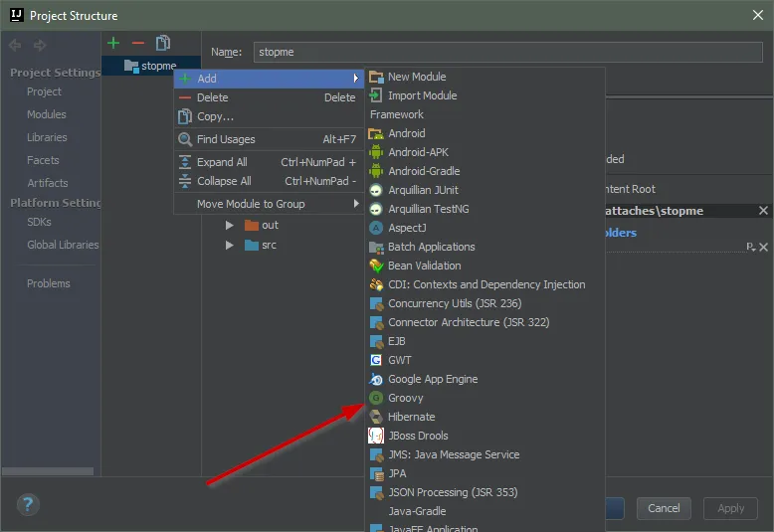Open Problems section in sidebar
Image resolution: width=774 pixels, height=532 pixels.
point(49,283)
